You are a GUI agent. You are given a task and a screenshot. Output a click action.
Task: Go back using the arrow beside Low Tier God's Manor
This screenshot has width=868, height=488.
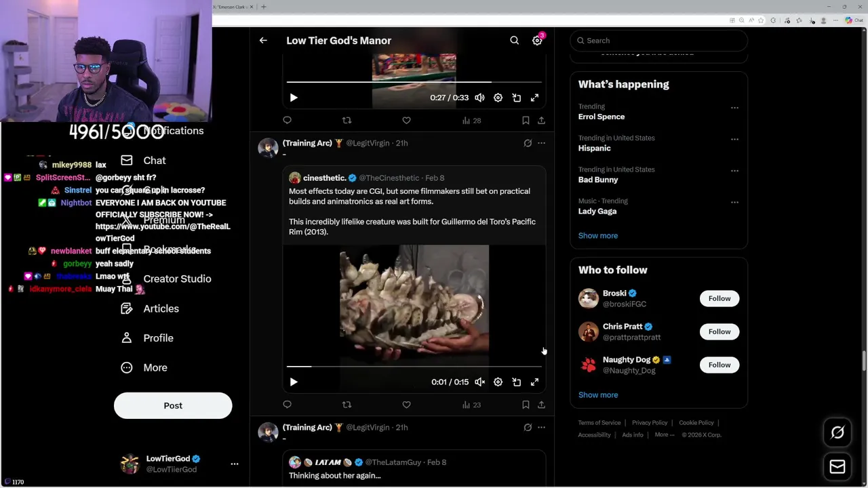coord(263,41)
